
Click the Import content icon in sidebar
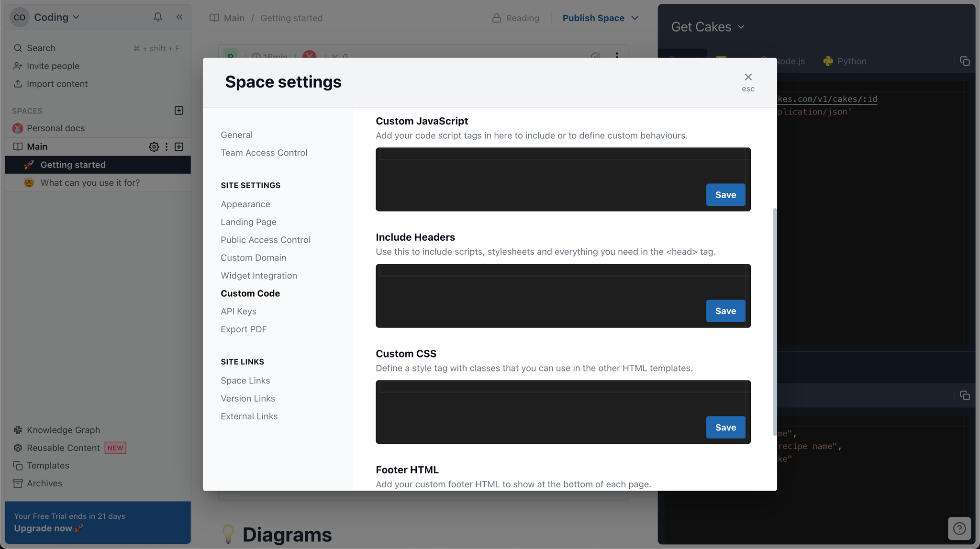point(18,85)
